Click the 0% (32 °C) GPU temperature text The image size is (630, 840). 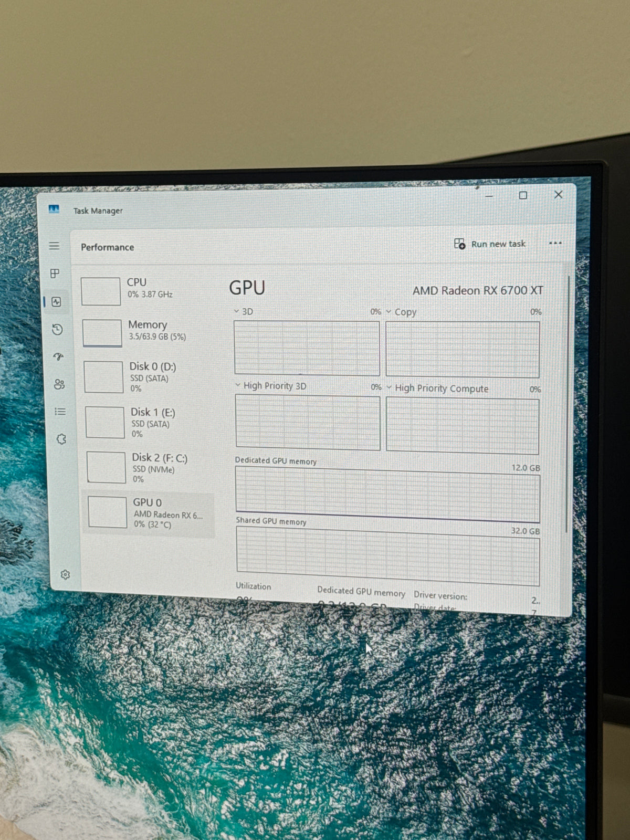[x=152, y=524]
